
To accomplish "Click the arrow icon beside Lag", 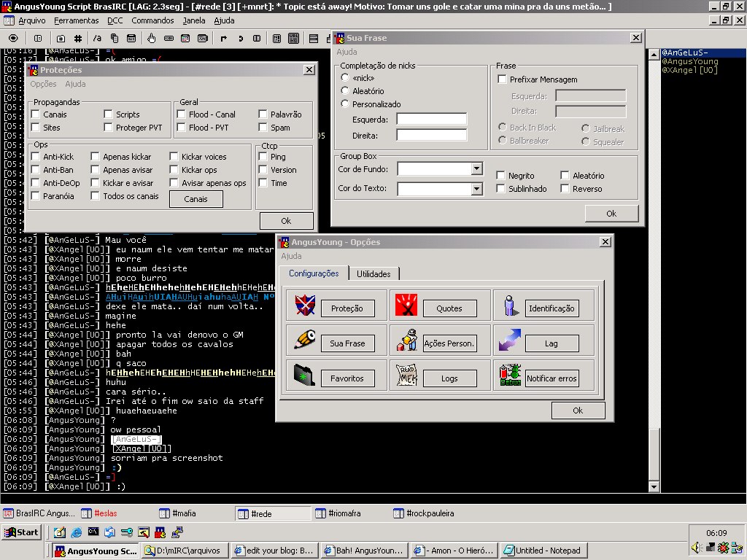I will [x=510, y=340].
